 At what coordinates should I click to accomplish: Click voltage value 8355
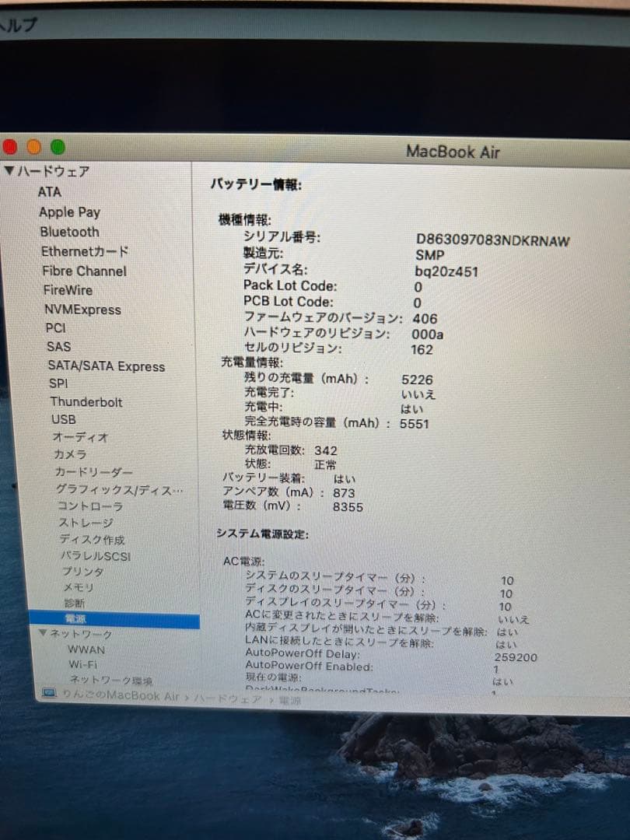click(x=348, y=507)
